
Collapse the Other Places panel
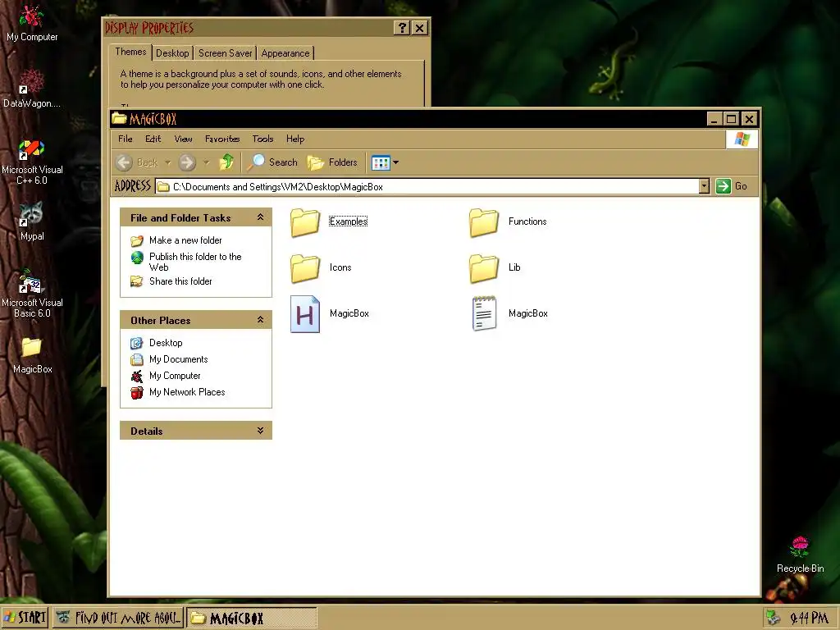point(260,320)
